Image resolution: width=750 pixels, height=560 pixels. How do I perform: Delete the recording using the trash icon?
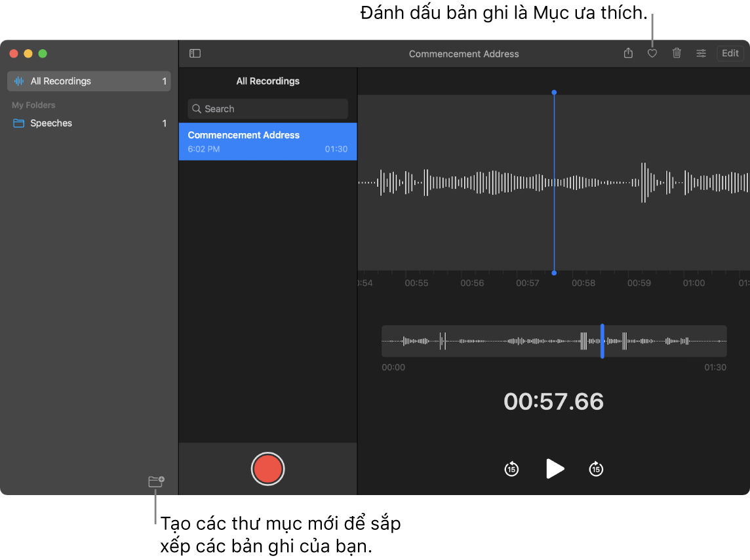click(677, 53)
